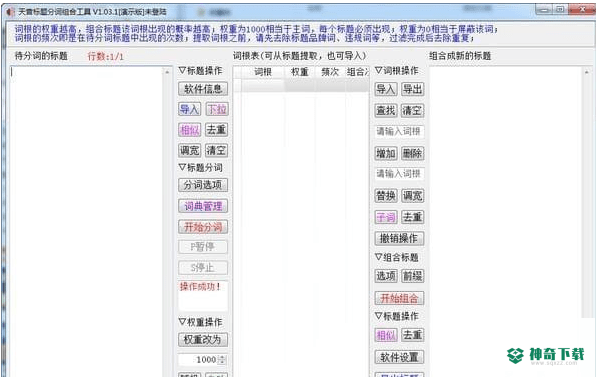Click the 查找 find button
The image size is (596, 377).
tap(385, 111)
